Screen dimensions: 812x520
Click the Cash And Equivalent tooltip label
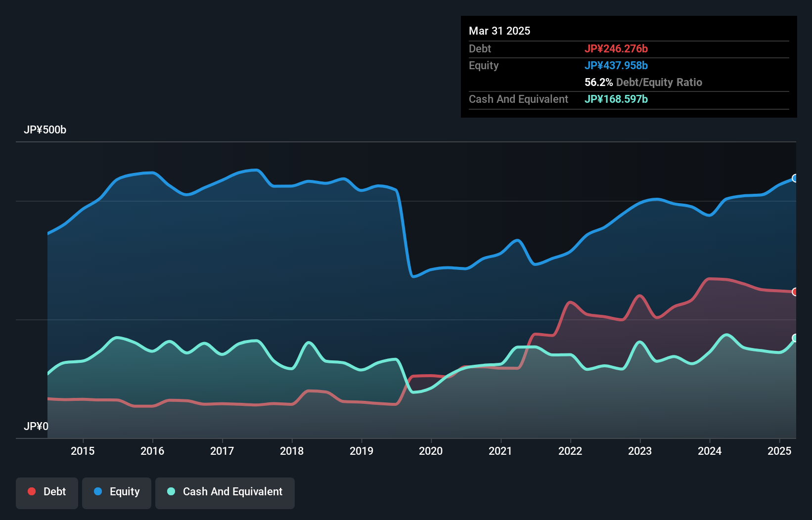tap(518, 99)
